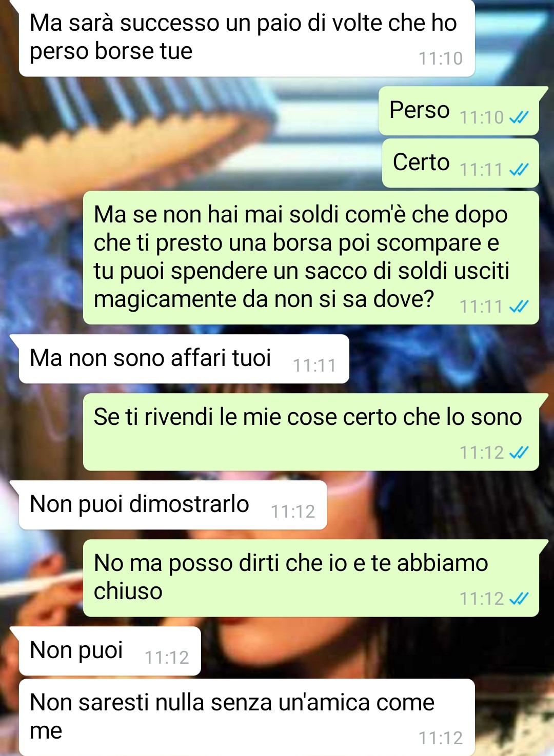Select the message beginning 'Ma se non hai mai soldi'
The image size is (554, 756).
point(311,258)
